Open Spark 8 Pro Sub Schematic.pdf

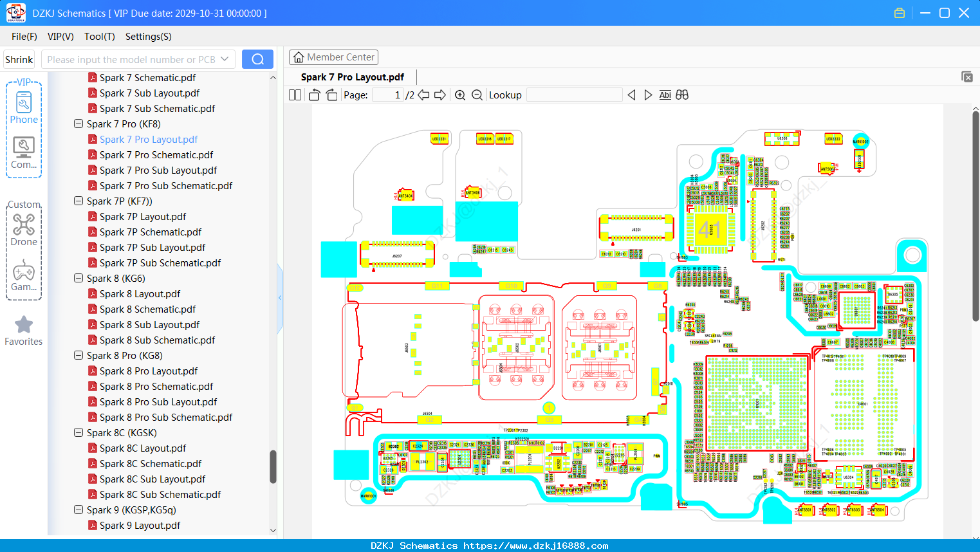click(166, 418)
